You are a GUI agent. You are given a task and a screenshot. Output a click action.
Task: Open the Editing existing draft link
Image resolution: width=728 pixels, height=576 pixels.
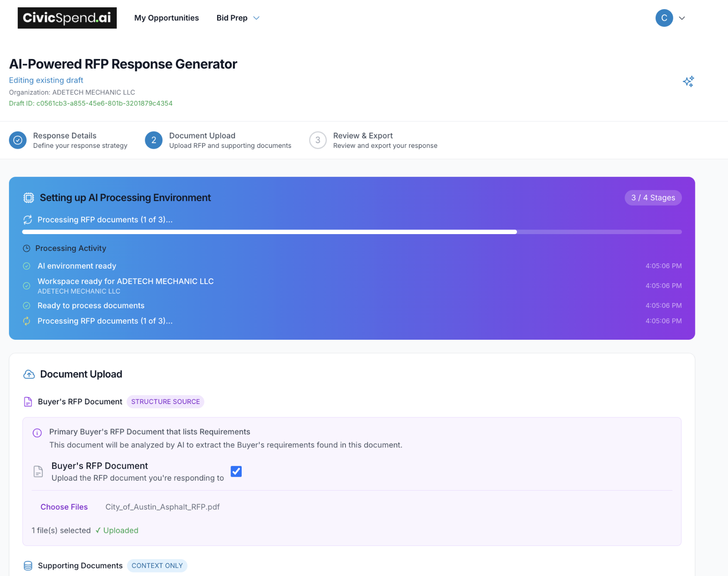[46, 80]
